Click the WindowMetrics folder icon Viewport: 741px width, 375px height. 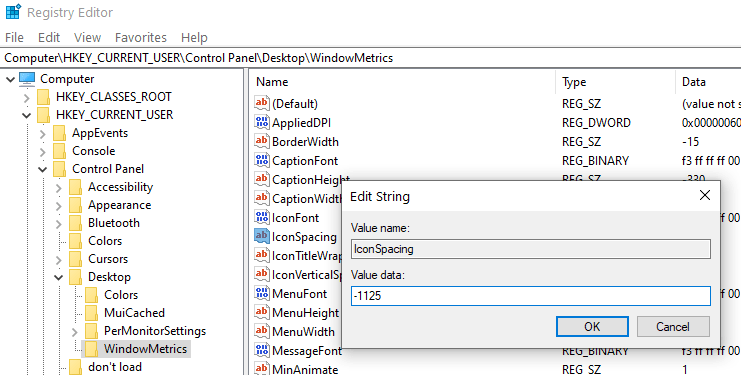pyautogui.click(x=91, y=349)
